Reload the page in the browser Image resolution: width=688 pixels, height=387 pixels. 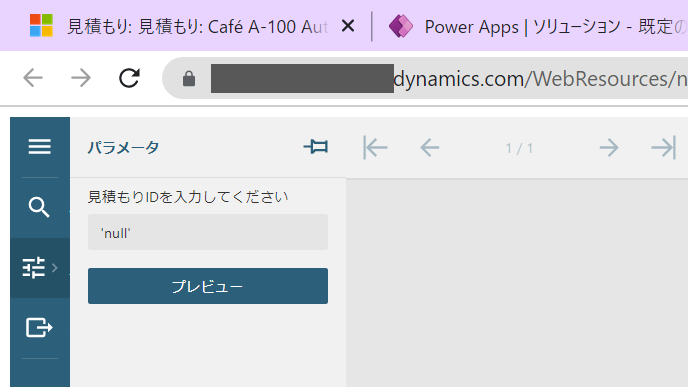(x=129, y=79)
